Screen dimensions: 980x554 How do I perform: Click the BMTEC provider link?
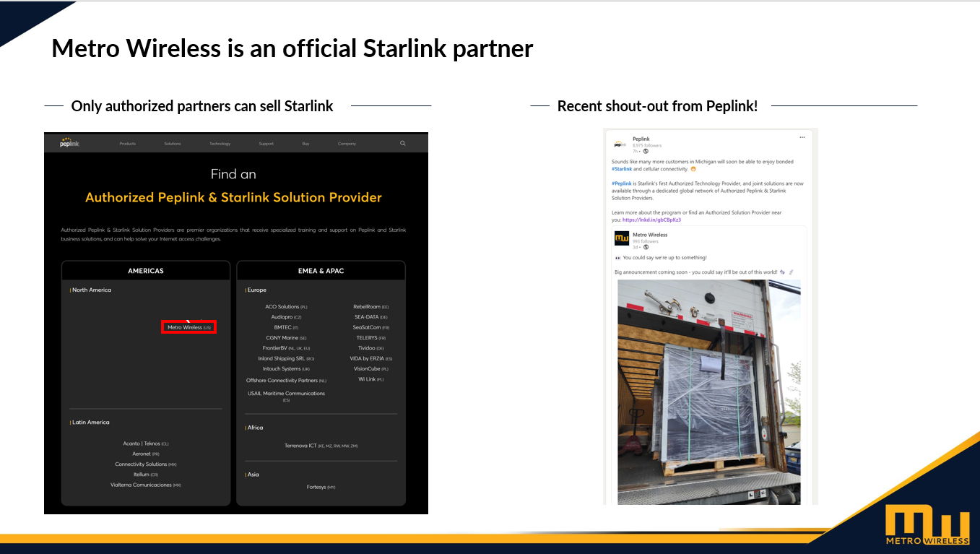click(286, 327)
